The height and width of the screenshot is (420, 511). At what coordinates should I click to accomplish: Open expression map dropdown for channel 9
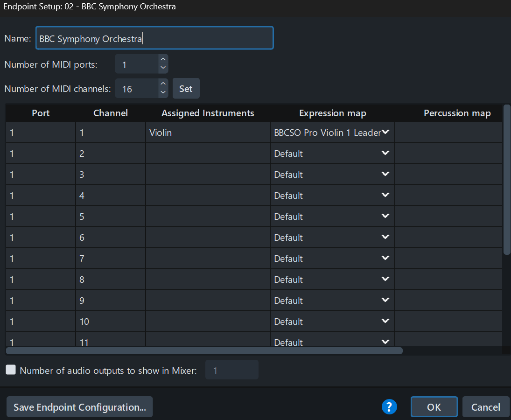[385, 300]
